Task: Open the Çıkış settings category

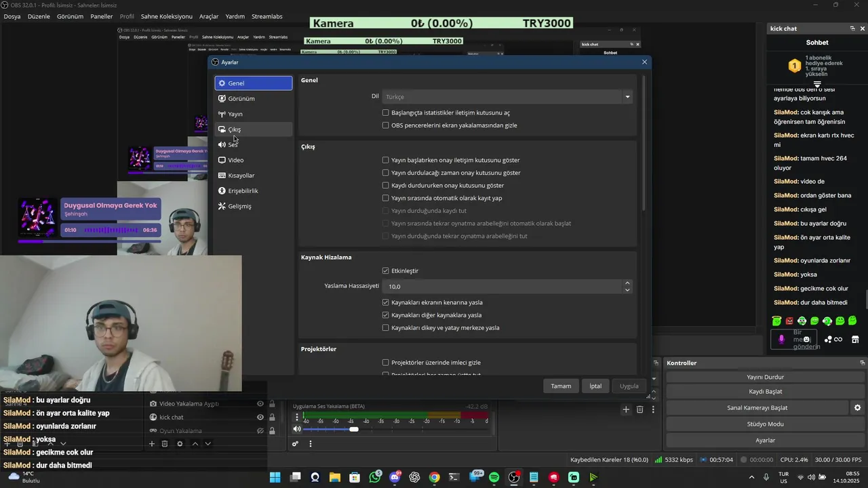Action: [x=254, y=129]
